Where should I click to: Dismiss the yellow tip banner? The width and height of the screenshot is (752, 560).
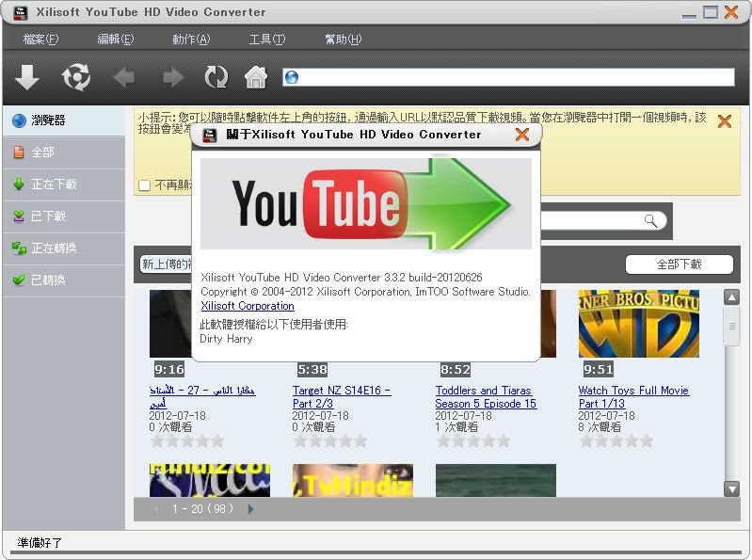click(724, 121)
